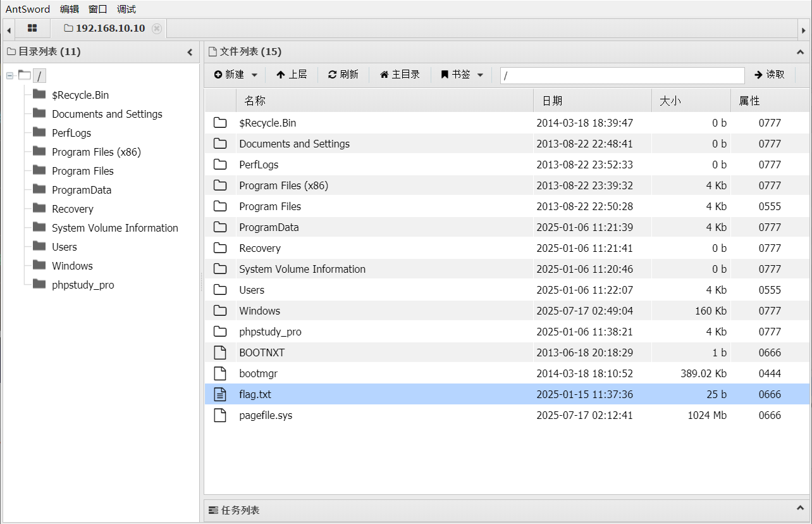This screenshot has width=812, height=524.
Task: Sort by 名称 column header
Action: pyautogui.click(x=384, y=101)
